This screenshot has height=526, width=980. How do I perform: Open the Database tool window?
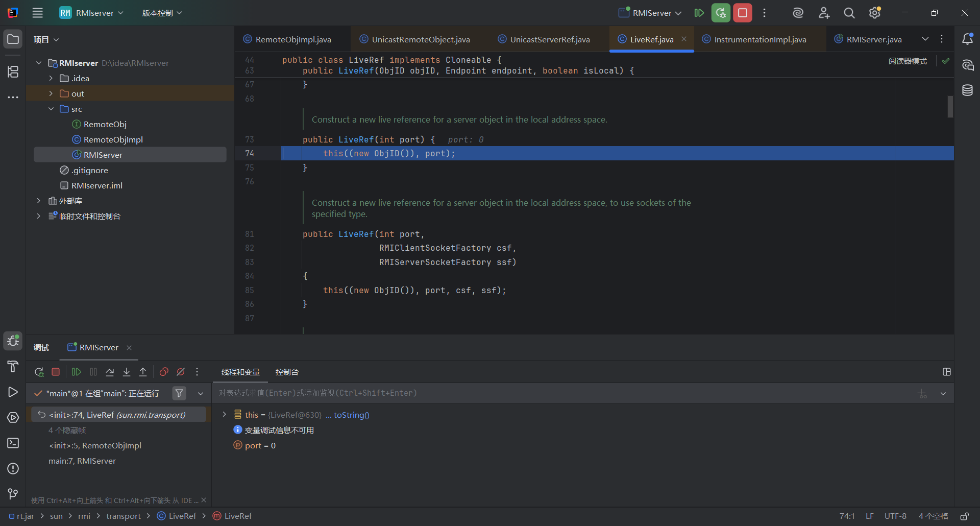tap(967, 90)
